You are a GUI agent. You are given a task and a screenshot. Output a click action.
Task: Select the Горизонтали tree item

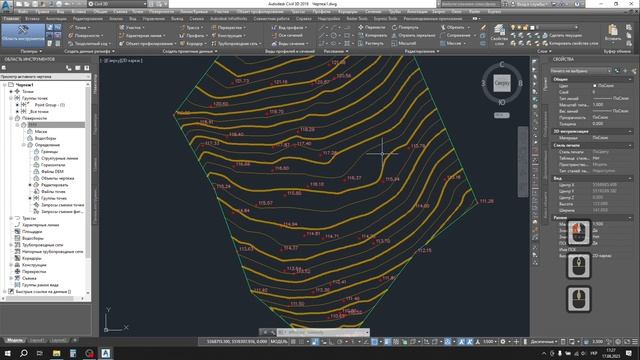[x=53, y=164]
